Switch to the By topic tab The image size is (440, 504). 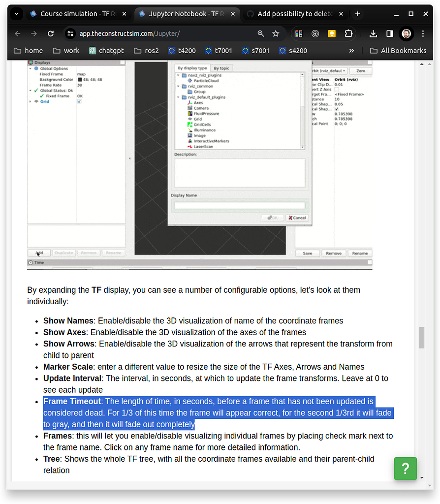click(221, 68)
